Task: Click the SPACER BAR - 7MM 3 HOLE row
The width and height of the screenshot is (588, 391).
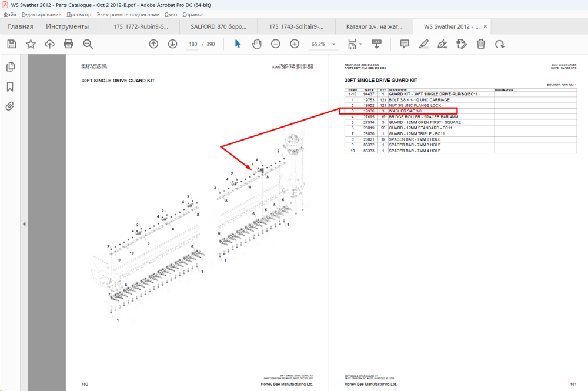Action: [460, 145]
